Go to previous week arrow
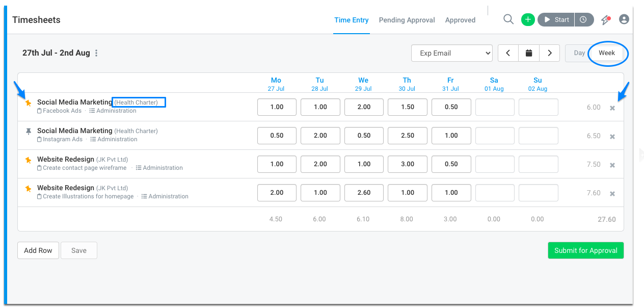 pyautogui.click(x=508, y=53)
